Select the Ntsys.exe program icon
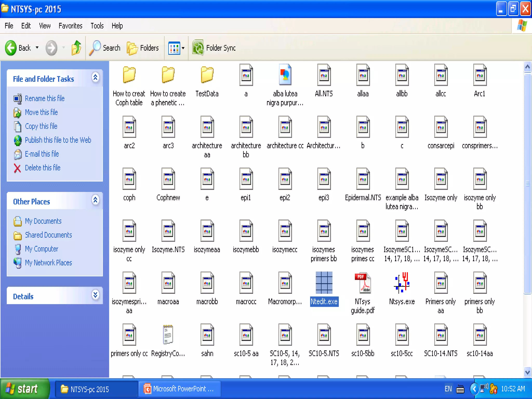Viewport: 532px width, 399px height. 402,283
